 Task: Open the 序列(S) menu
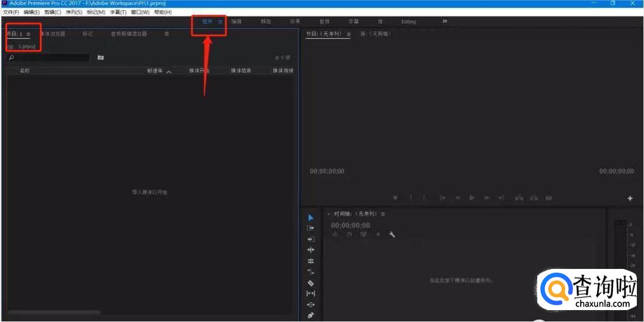pos(74,12)
